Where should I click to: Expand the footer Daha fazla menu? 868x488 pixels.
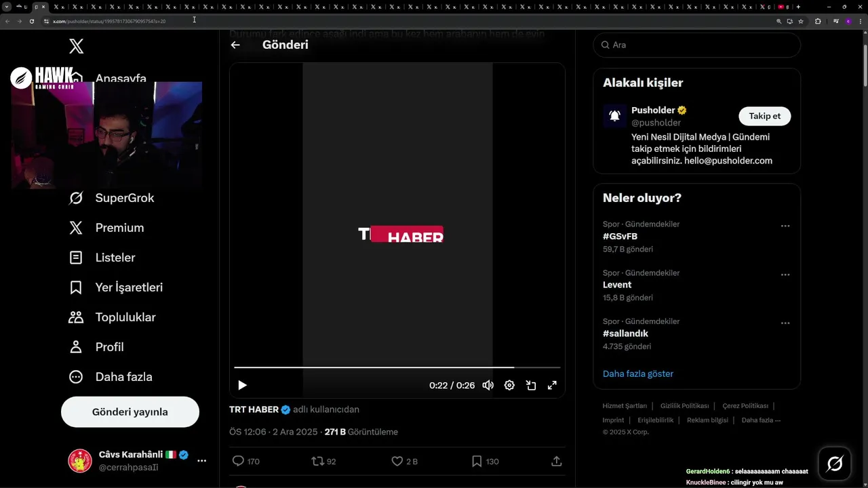tap(761, 420)
